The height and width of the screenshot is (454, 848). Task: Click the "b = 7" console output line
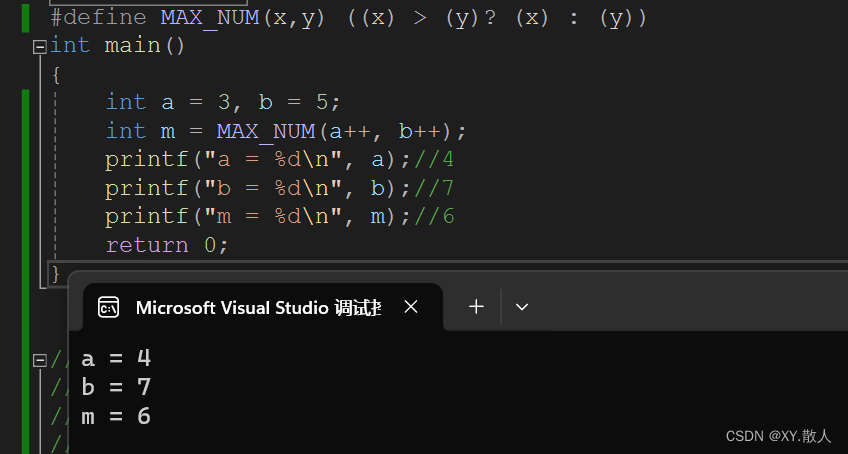pyautogui.click(x=116, y=387)
